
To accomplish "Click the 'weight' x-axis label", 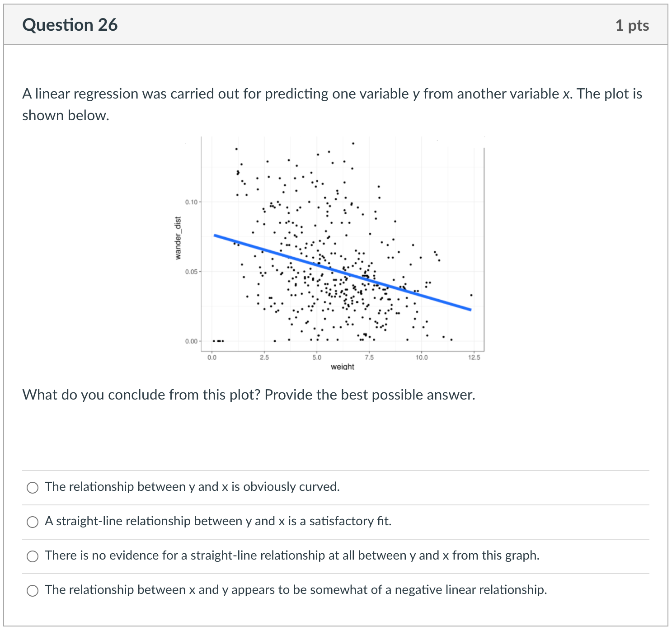I will tap(342, 367).
